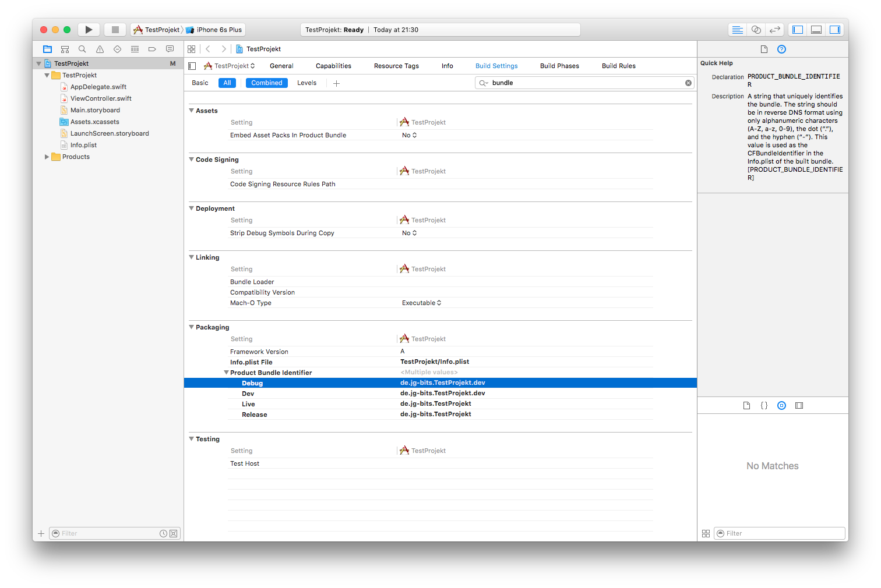Toggle the bottom debug area
The height and width of the screenshot is (588, 881).
816,30
